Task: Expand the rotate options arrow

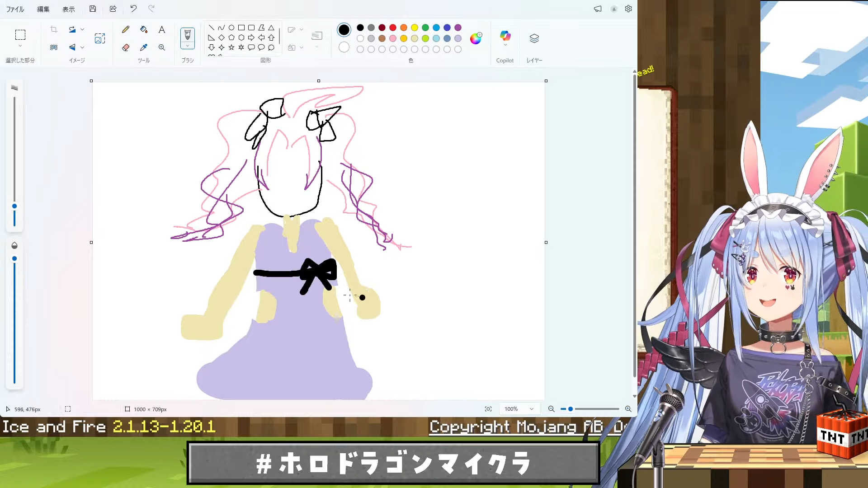Action: tap(82, 30)
